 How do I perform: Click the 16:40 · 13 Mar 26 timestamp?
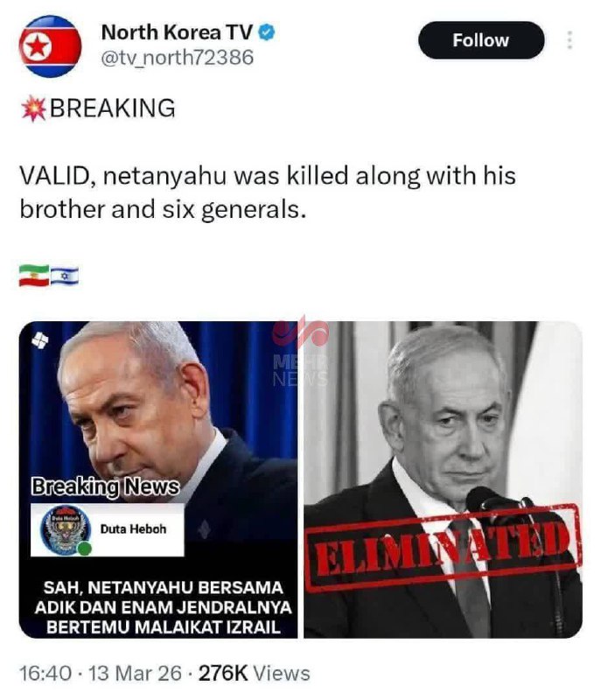pos(101,673)
